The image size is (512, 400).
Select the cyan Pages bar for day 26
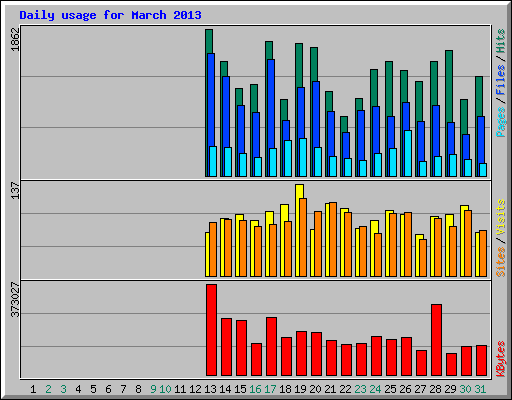pos(407,153)
